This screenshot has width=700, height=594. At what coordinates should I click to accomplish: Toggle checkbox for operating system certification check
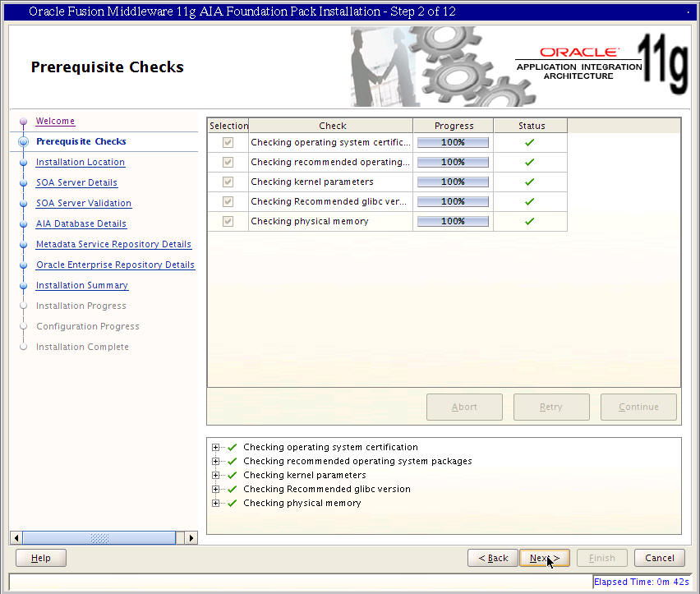pyautogui.click(x=228, y=142)
